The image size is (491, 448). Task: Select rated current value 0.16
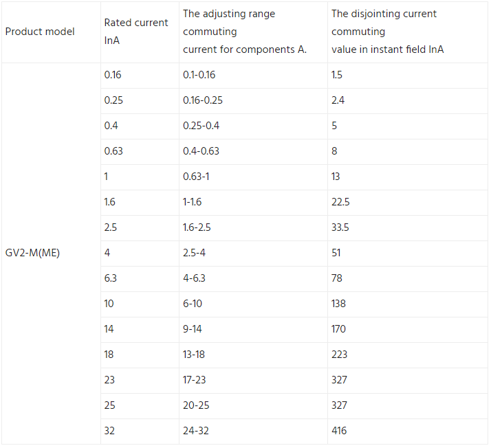pos(140,76)
